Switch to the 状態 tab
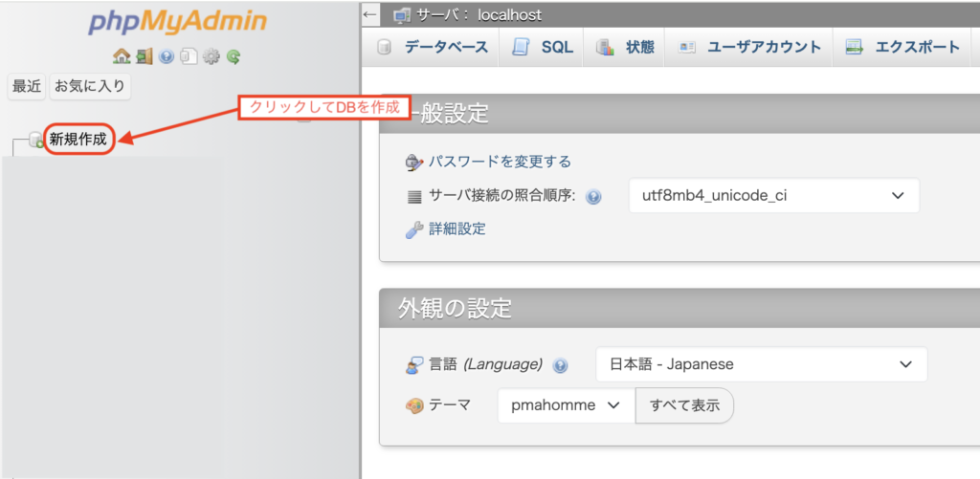Image resolution: width=980 pixels, height=479 pixels. 624,48
